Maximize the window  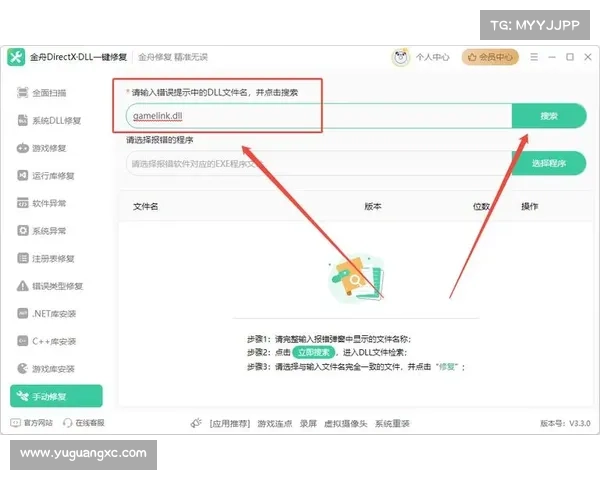click(570, 57)
